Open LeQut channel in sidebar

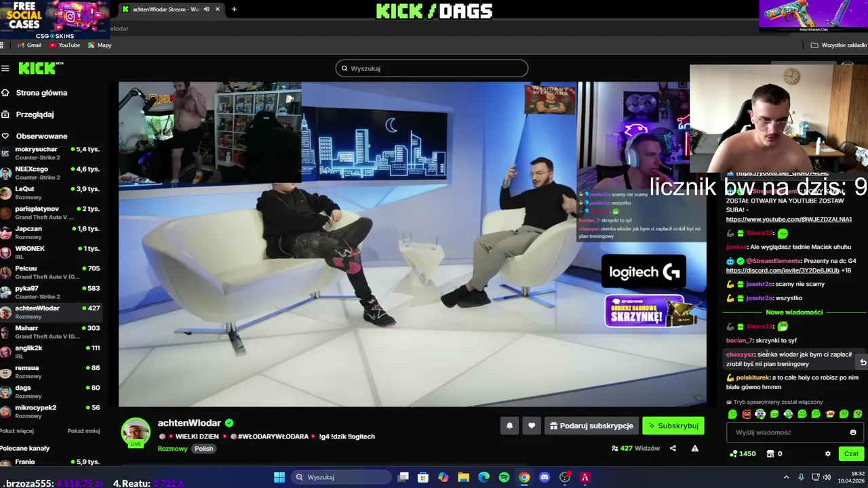pos(51,192)
